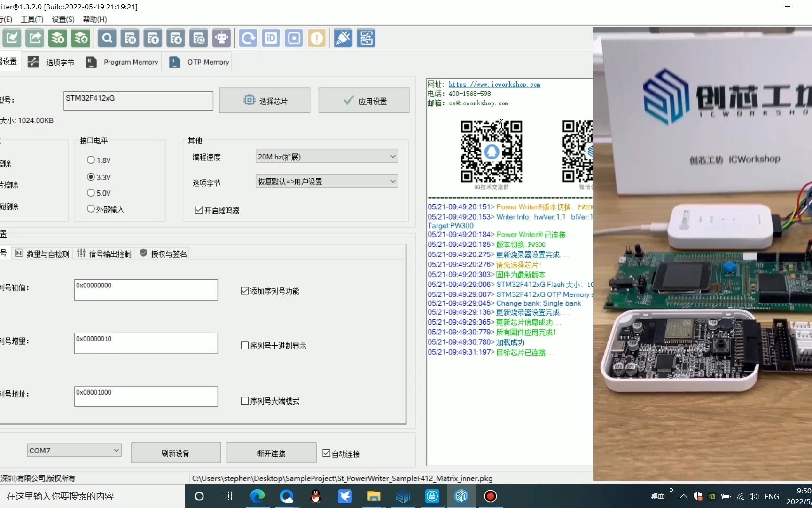The image size is (812, 508).
Task: Click the read chip icon with up arrow
Action: [153, 38]
